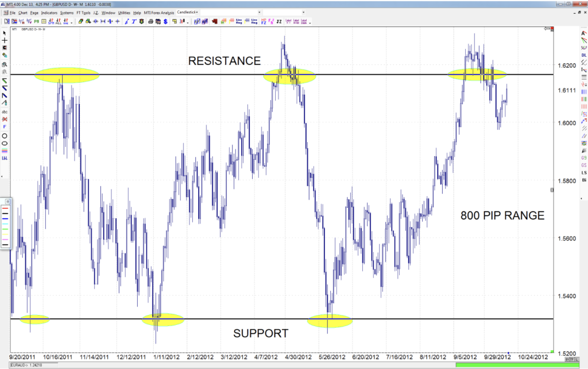Open the rightmost toolbar dropdown
This screenshot has height=369, width=588.
303,12
